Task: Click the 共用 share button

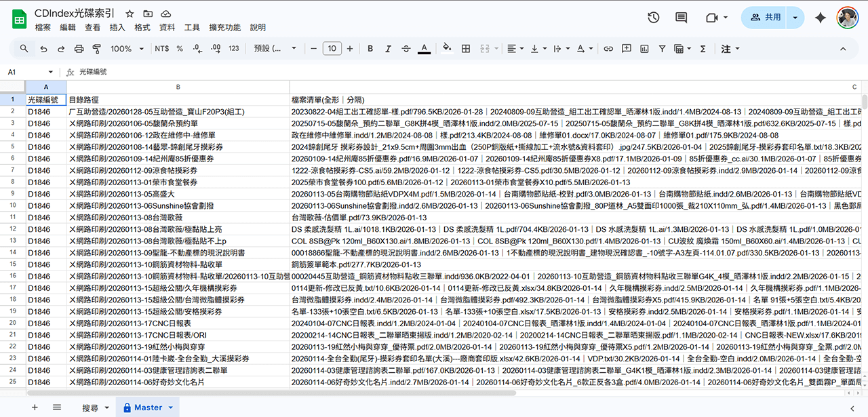Action: 765,18
